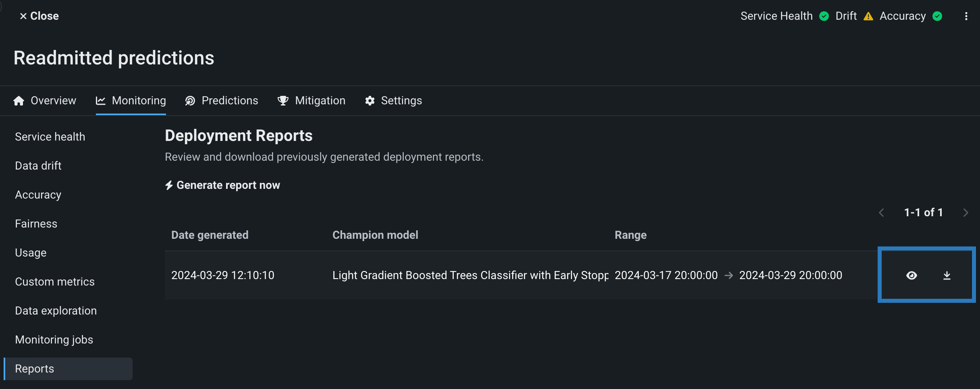Image resolution: width=980 pixels, height=389 pixels.
Task: Navigate to Fairness monitoring page
Action: 36,224
